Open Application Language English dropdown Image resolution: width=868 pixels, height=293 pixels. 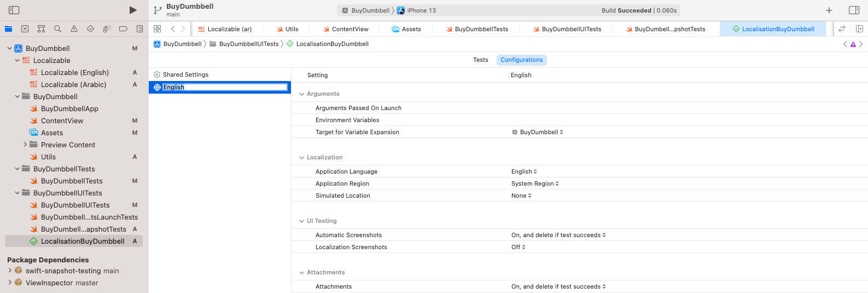(524, 171)
